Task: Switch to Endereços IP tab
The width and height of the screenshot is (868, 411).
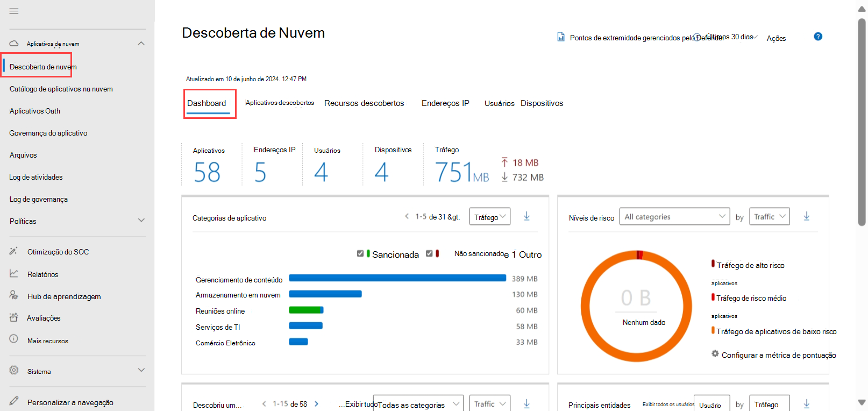Action: coord(445,103)
